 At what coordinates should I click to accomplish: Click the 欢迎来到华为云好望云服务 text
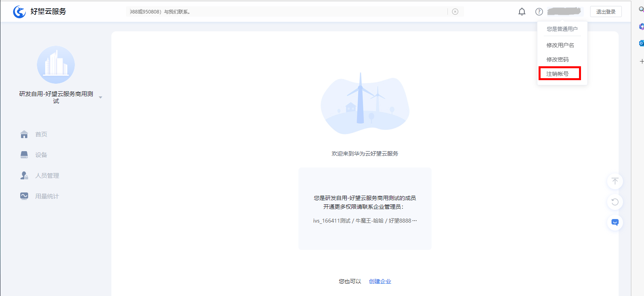pos(365,154)
